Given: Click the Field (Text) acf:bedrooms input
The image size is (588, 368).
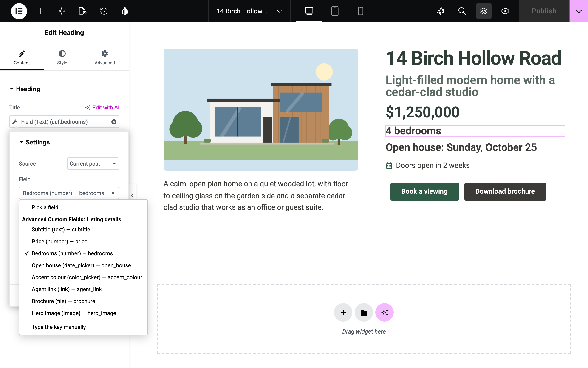Looking at the screenshot, I should [x=64, y=122].
